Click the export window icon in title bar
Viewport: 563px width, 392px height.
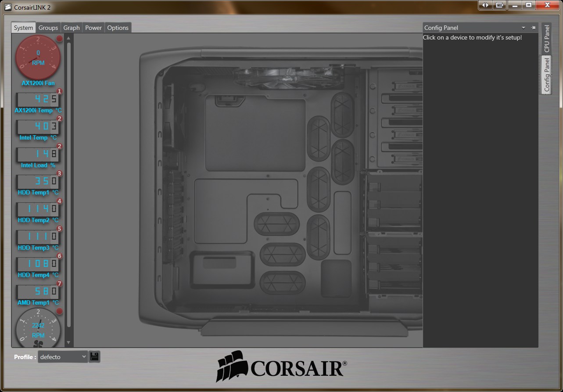click(x=499, y=5)
